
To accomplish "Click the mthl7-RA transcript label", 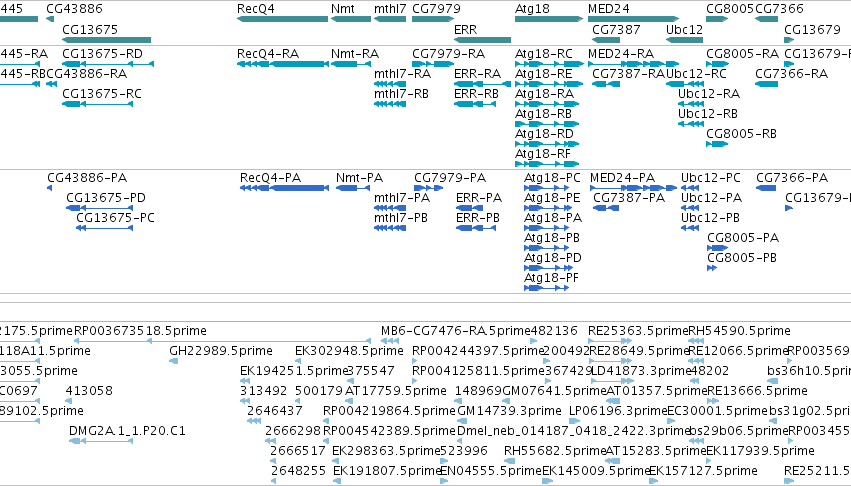I will click(x=402, y=73).
